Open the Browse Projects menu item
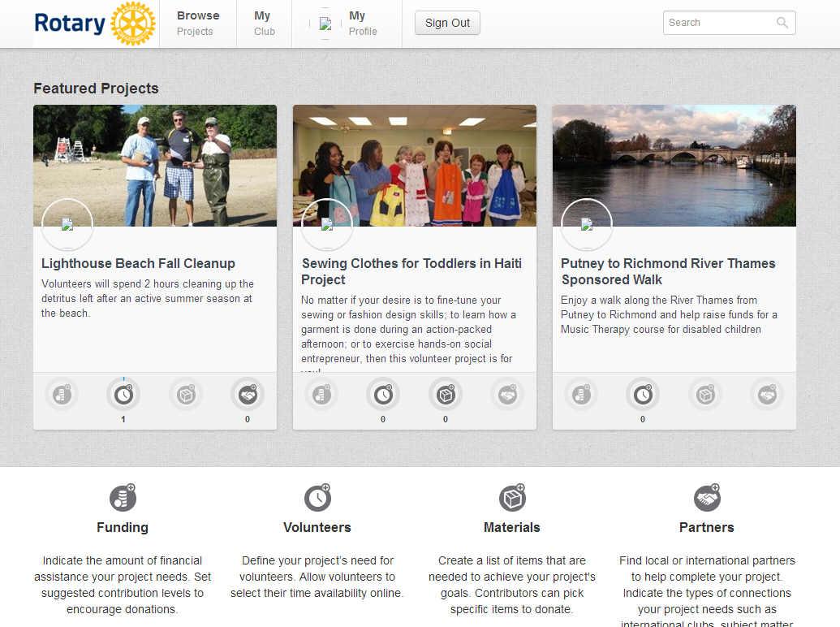840x627 pixels. (198, 23)
